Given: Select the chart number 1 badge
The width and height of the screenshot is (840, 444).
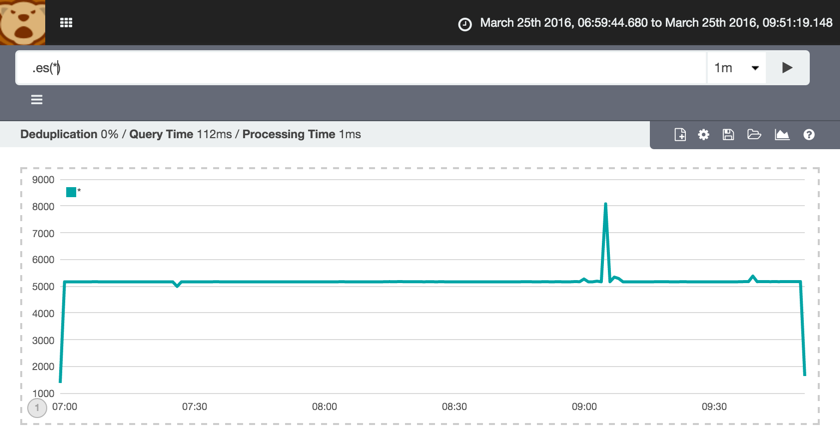Looking at the screenshot, I should click(37, 408).
